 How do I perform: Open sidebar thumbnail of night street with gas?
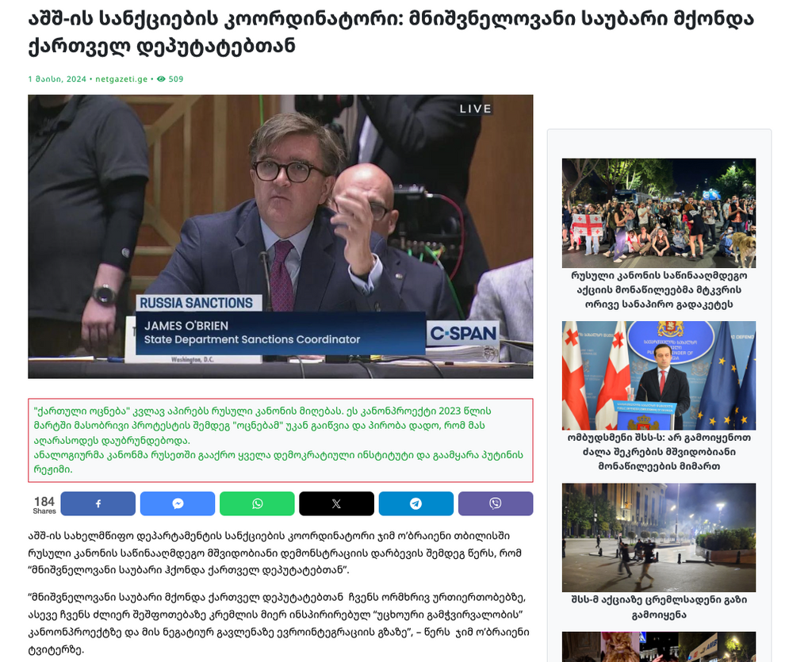pos(659,538)
